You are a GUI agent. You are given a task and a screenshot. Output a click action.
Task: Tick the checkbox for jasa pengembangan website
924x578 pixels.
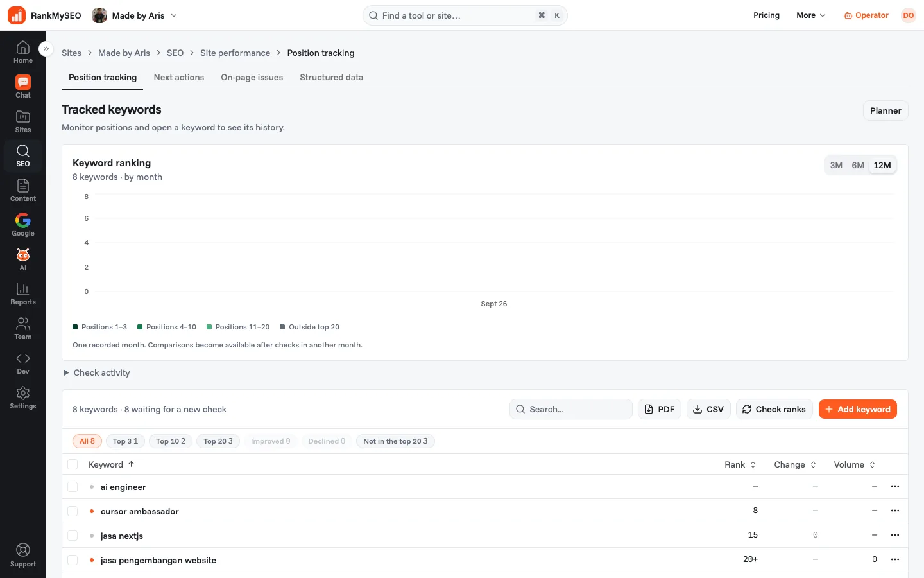click(x=73, y=560)
